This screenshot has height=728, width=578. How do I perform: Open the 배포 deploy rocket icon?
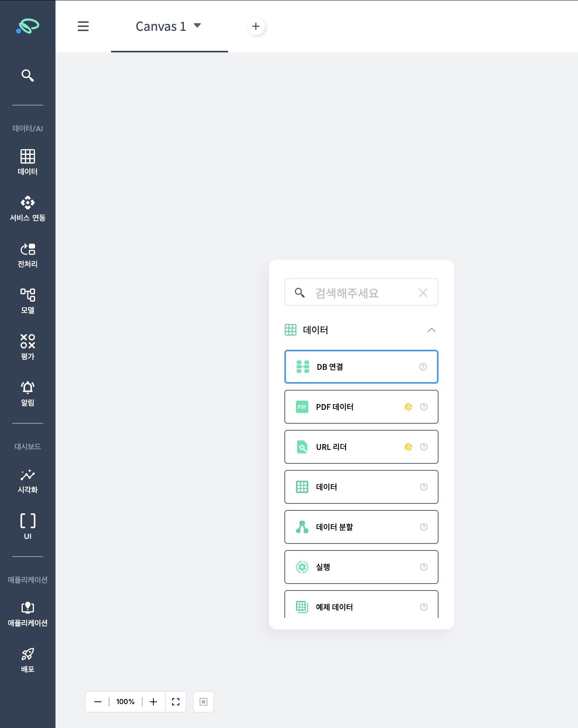[x=27, y=660]
